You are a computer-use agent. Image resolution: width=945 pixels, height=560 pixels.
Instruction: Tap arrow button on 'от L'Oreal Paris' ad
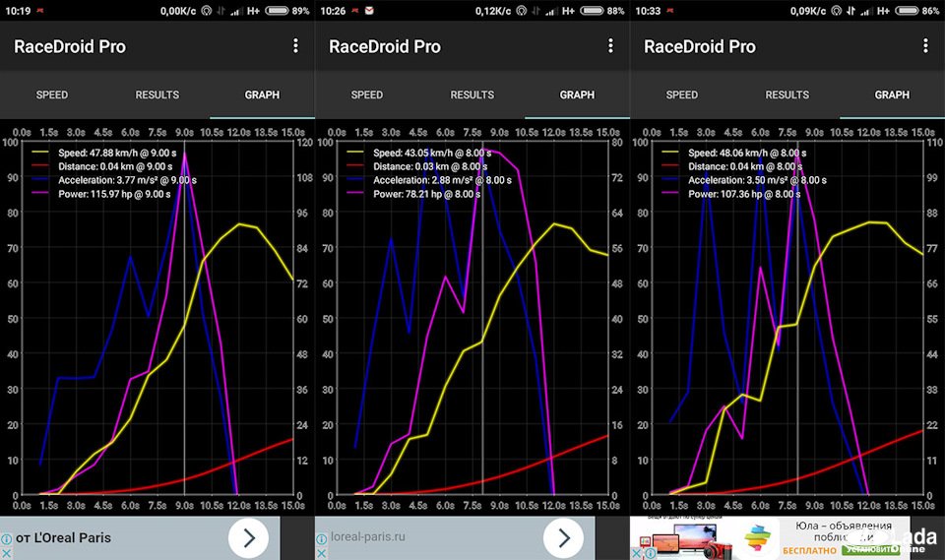point(249,538)
